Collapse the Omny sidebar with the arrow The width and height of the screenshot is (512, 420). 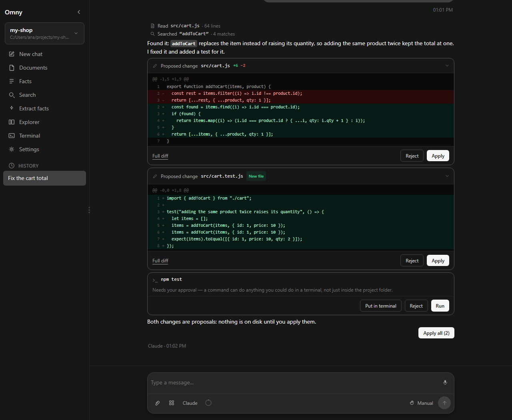pos(79,12)
